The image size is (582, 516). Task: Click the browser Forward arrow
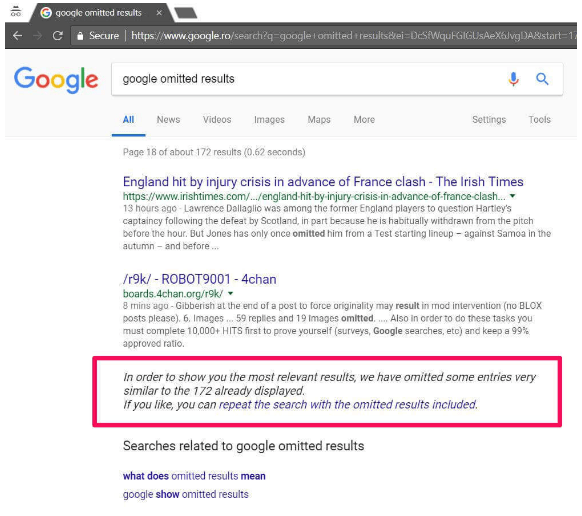click(37, 36)
